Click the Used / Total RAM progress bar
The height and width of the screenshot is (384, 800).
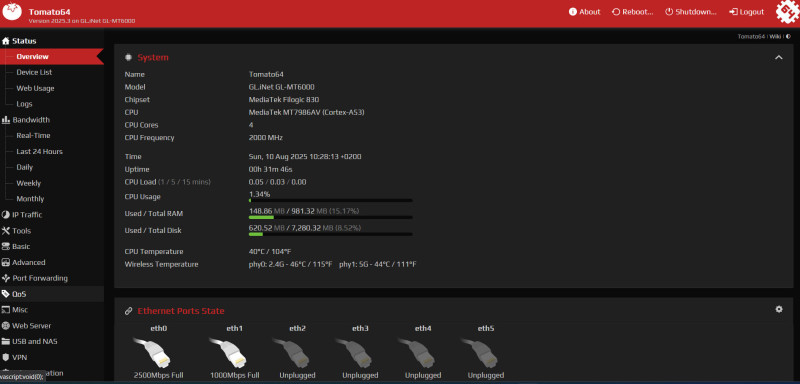[331, 217]
